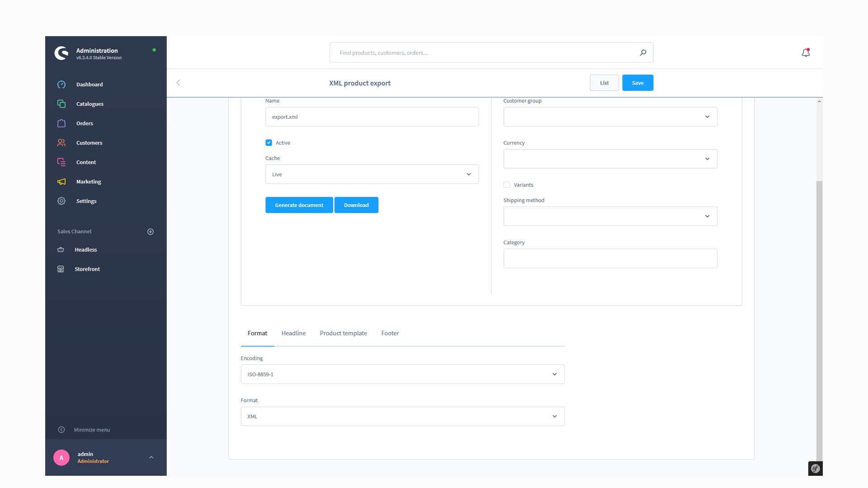Click the Dashboard icon in sidebar
This screenshot has width=868, height=488.
coord(61,84)
